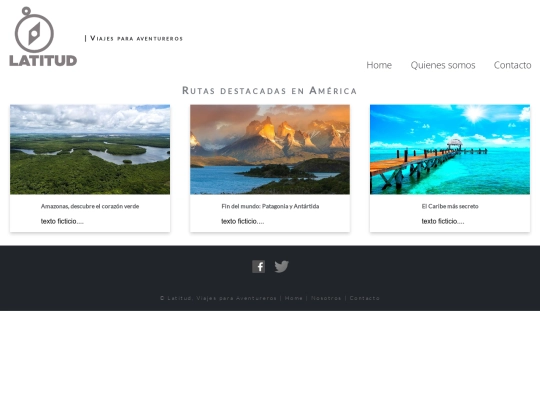Open the Twitter bird icon in footer
540x405 pixels.
tap(281, 267)
